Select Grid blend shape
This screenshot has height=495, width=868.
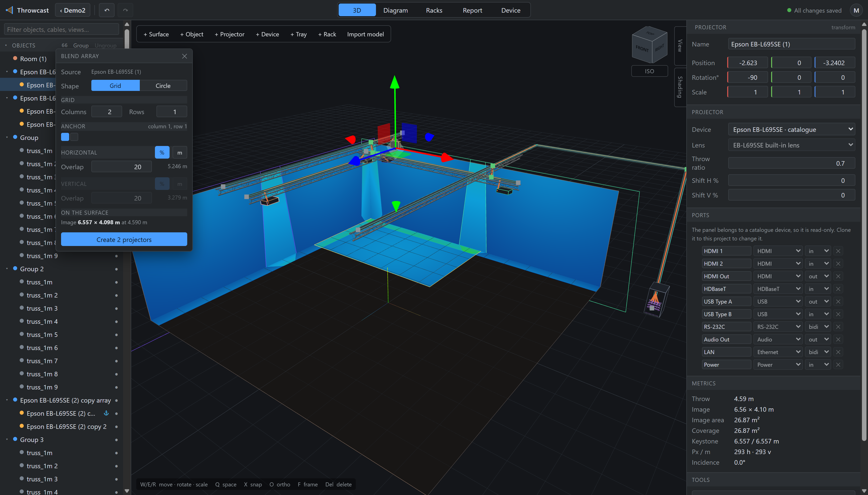(x=115, y=86)
